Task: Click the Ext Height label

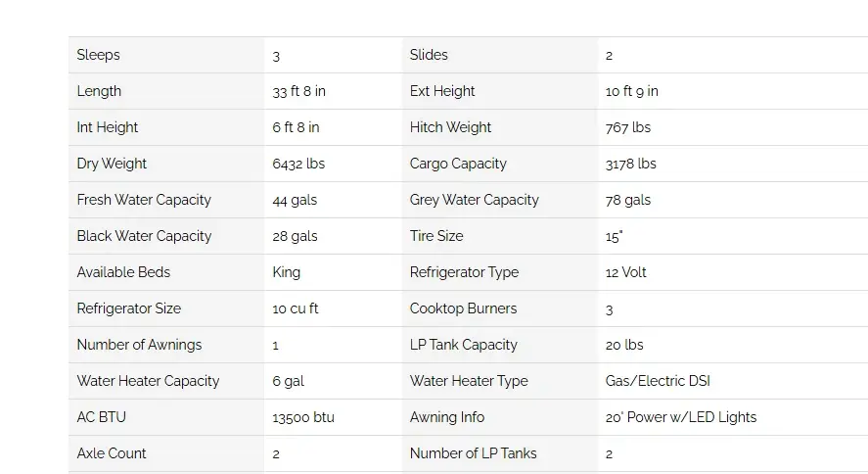Action: point(442,91)
